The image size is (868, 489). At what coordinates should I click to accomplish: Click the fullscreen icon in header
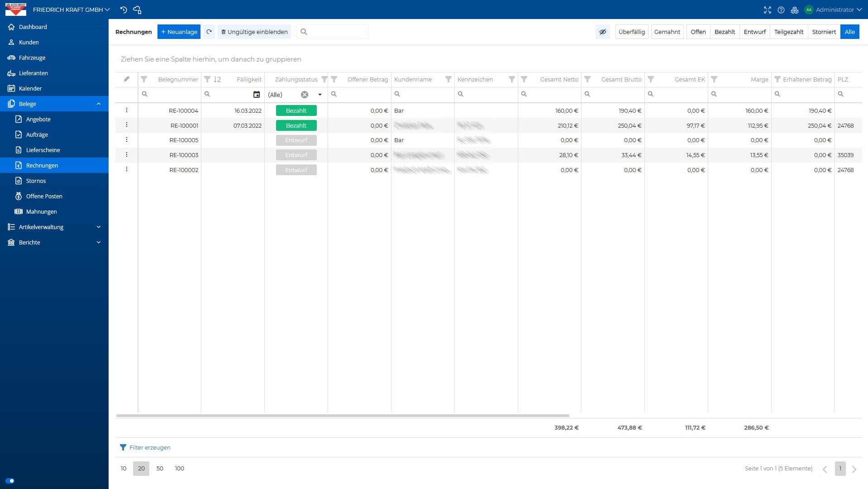[x=767, y=10]
